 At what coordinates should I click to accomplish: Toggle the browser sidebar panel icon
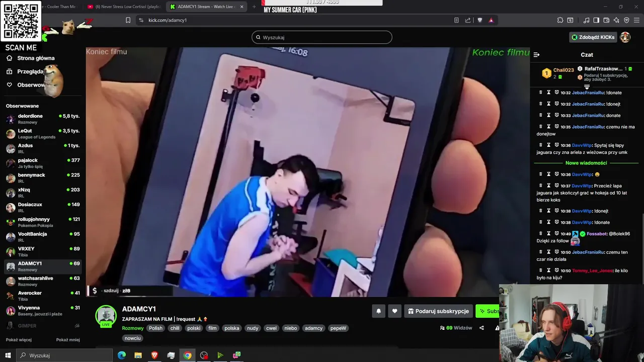596,20
